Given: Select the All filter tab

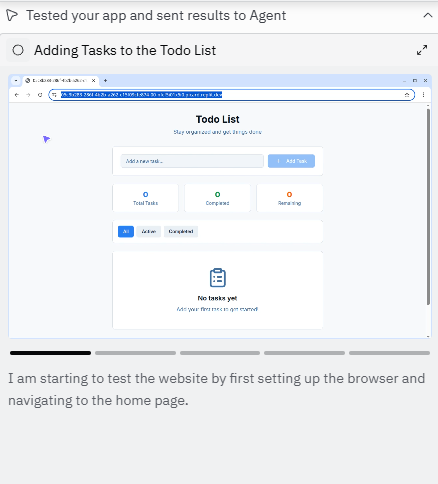Looking at the screenshot, I should coord(126,231).
